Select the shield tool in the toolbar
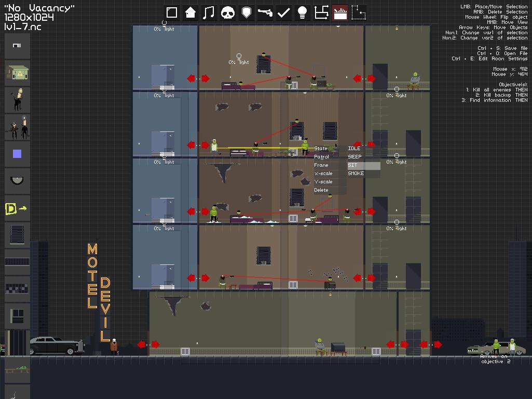Viewport: 532px width, 399px height. coord(247,11)
